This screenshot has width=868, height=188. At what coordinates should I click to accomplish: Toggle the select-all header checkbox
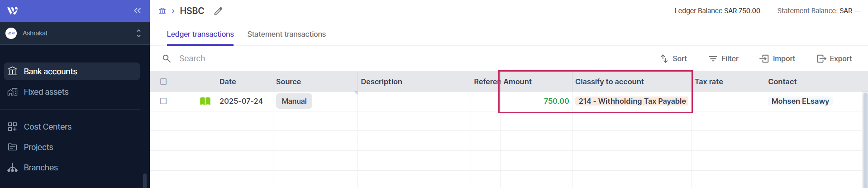click(163, 82)
